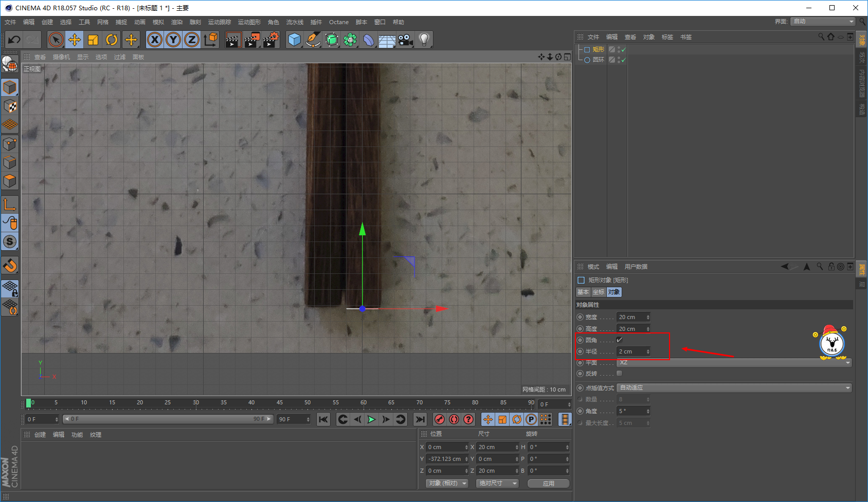Screen dimensions: 868x502
Task: Uncheck the 圆角 rounding checkbox
Action: click(x=619, y=340)
